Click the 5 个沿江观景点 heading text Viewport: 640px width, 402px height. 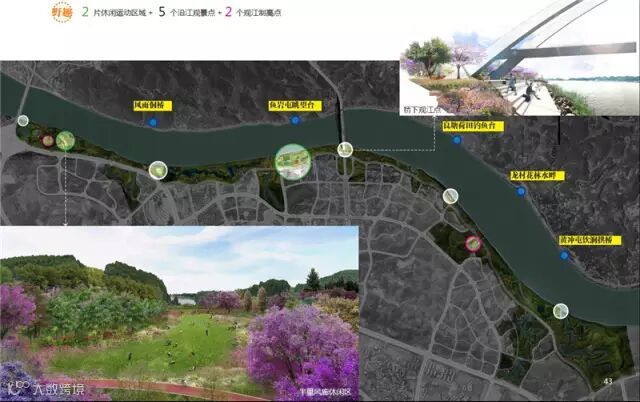tap(187, 12)
